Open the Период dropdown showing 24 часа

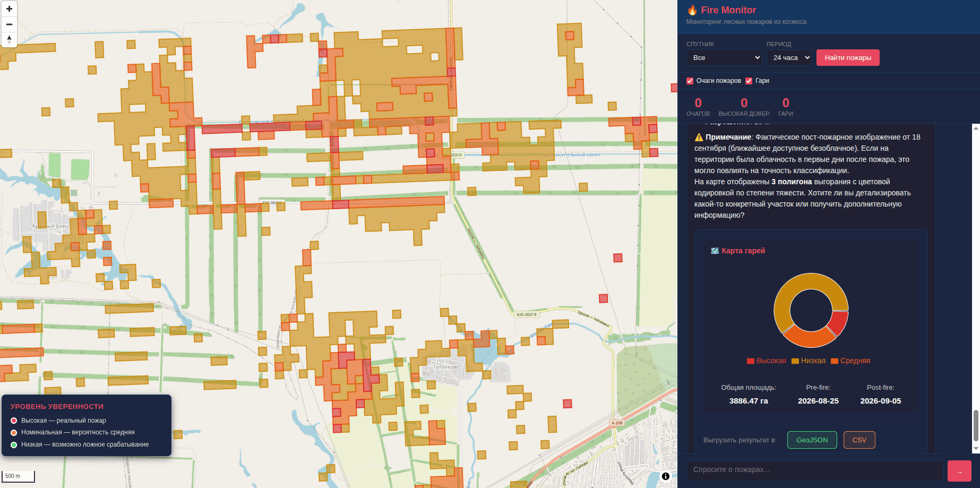pos(789,57)
